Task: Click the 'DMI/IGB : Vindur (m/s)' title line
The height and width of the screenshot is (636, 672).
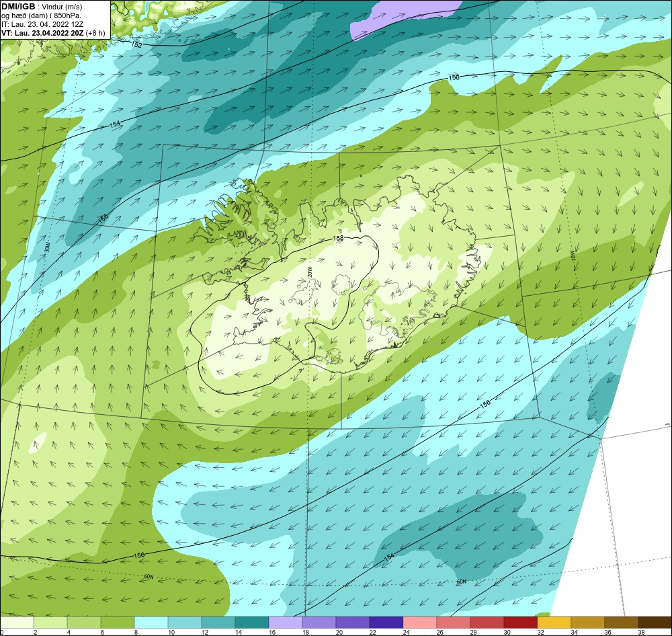Action: [42, 7]
